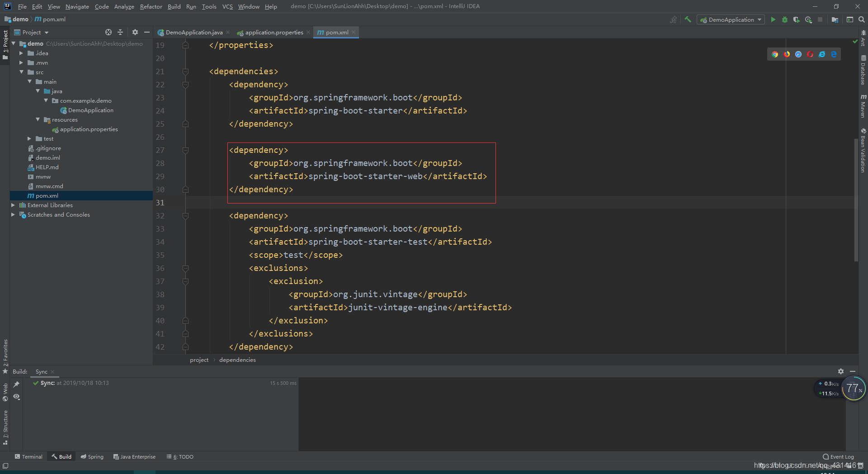Toggle the 1: Project side tab
This screenshot has width=868, height=474.
pyautogui.click(x=5, y=45)
